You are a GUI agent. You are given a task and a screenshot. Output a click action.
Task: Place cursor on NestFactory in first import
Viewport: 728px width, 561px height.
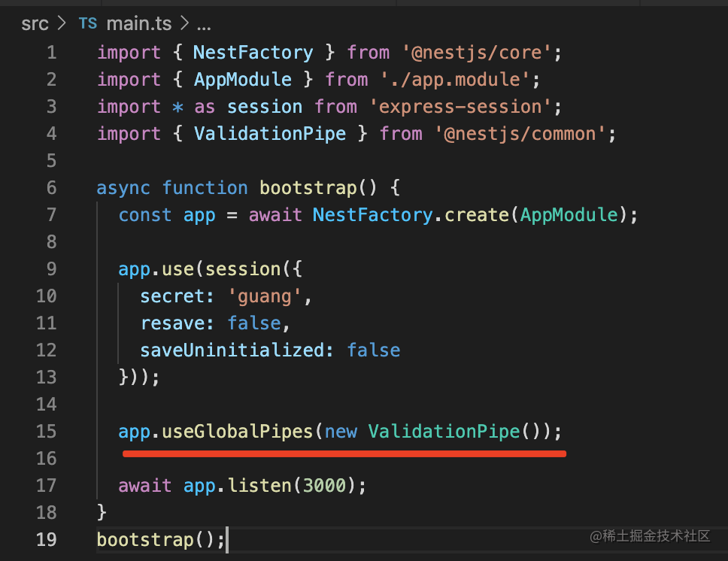pyautogui.click(x=253, y=52)
